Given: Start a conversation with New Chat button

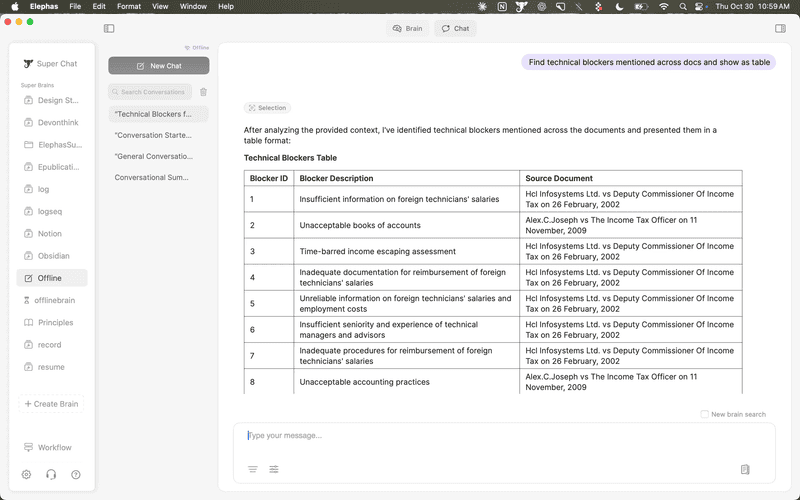Looking at the screenshot, I should tap(159, 66).
